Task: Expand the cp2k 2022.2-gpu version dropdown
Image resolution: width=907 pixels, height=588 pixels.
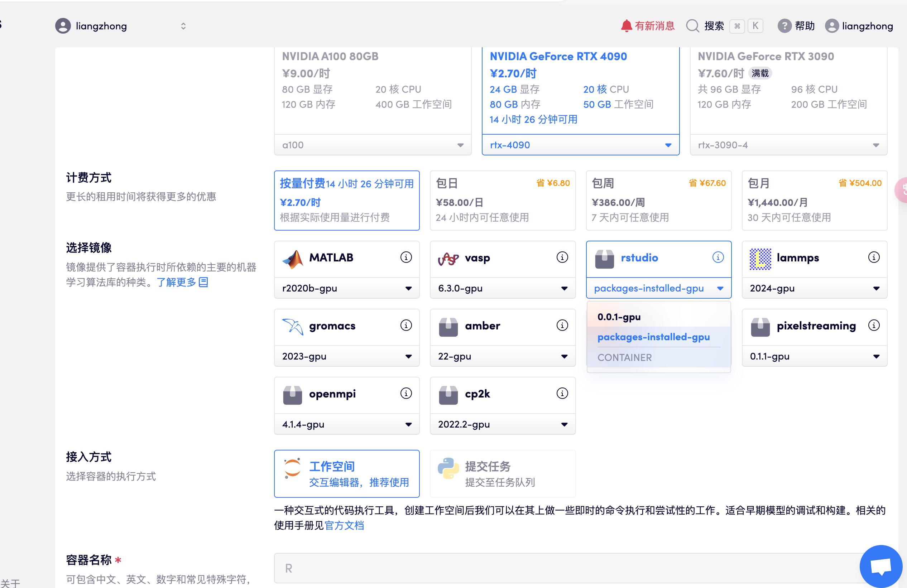Action: click(502, 424)
